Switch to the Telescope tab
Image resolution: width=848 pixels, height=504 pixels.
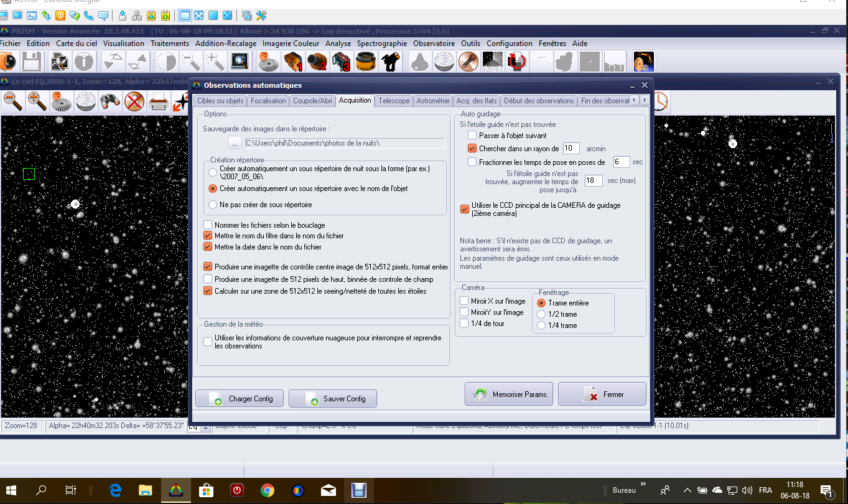(x=394, y=101)
